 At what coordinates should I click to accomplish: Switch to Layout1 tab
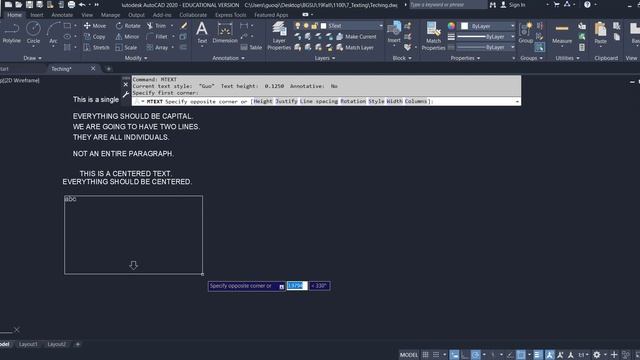click(28, 344)
